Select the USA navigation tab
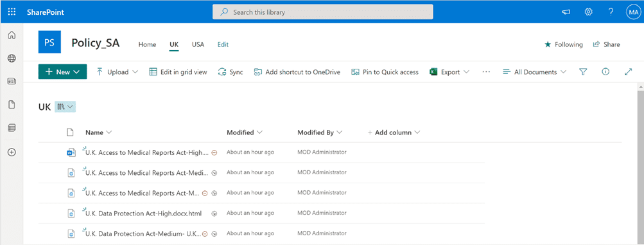Screen dimensions: 644x245 point(198,44)
